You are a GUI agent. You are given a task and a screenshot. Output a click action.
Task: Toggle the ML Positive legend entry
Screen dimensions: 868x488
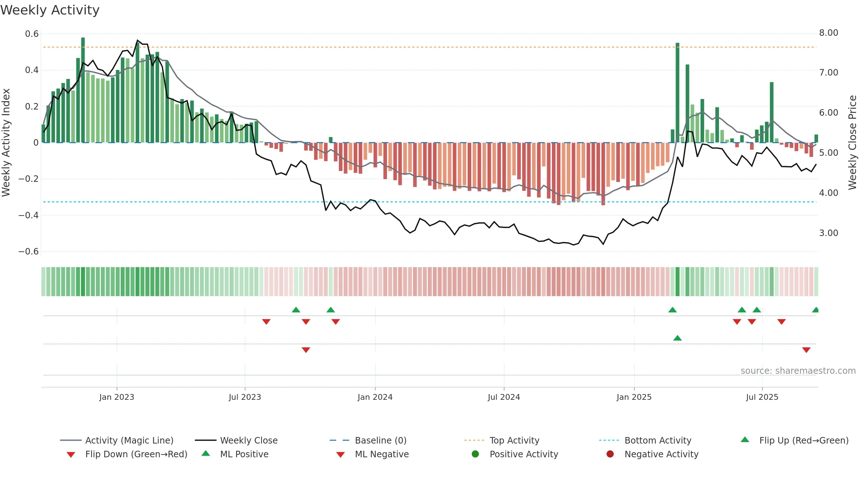(x=235, y=454)
